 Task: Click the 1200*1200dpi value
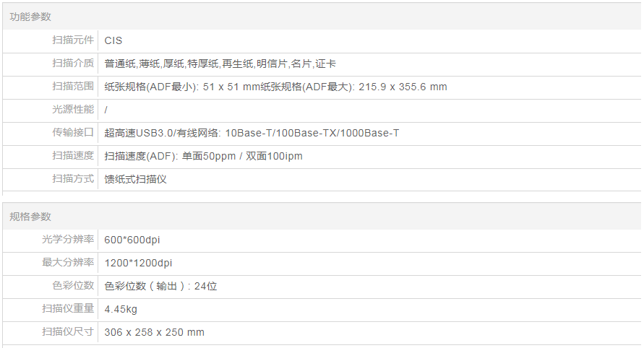[x=138, y=263]
